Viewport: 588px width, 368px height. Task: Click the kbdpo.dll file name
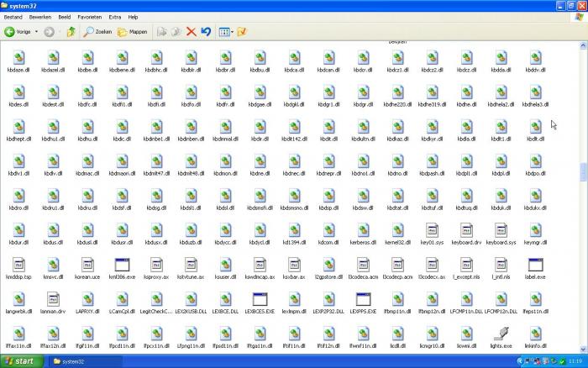(x=536, y=174)
